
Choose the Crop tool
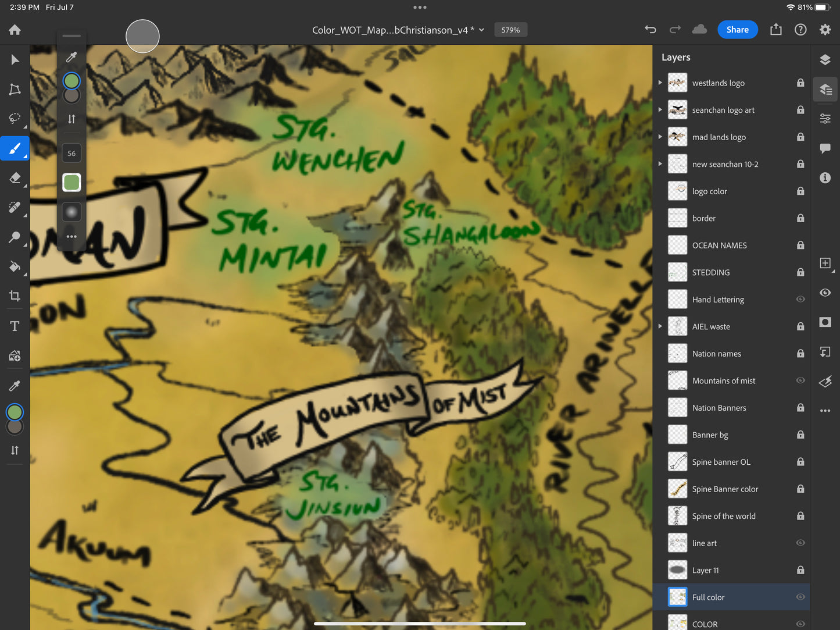pos(15,296)
